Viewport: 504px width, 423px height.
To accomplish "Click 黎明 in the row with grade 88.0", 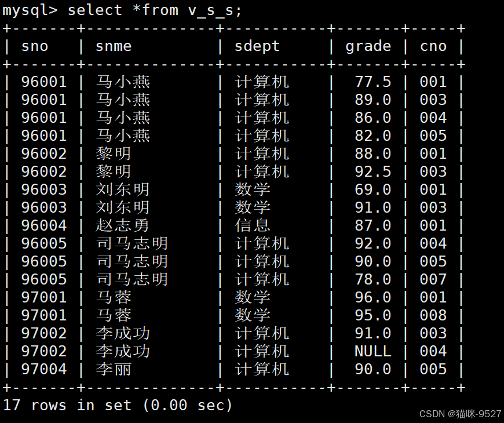I will [x=113, y=154].
